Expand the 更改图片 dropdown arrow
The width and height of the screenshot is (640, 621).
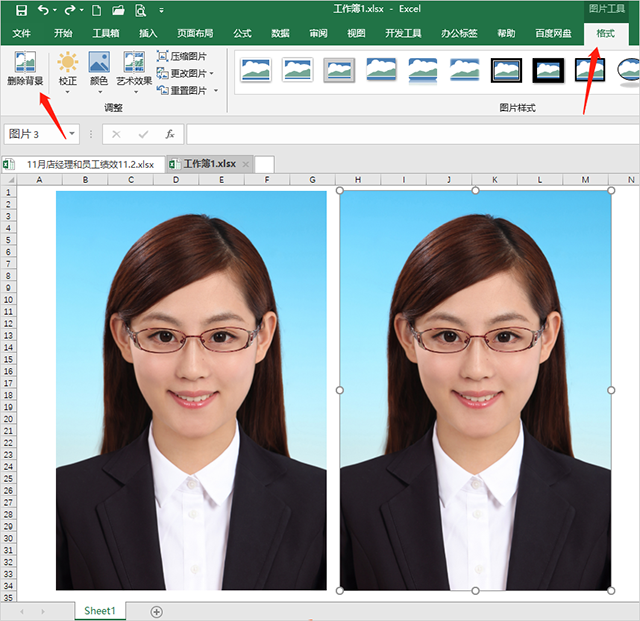click(212, 74)
